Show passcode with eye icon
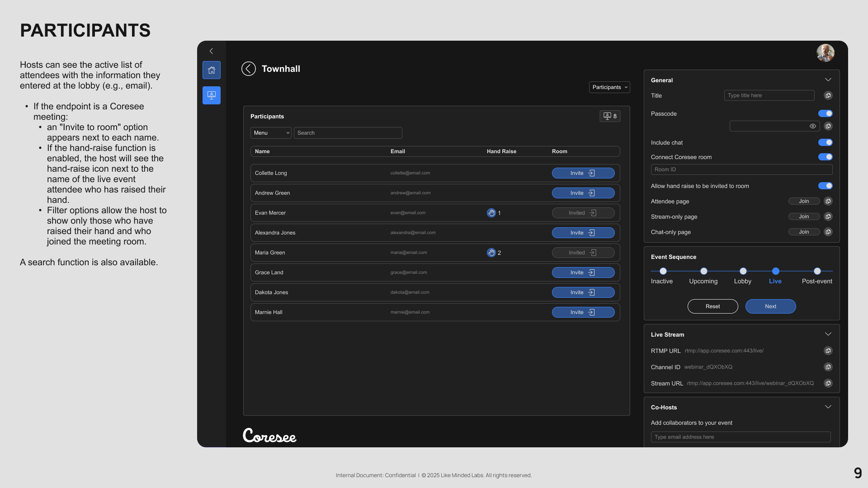This screenshot has height=488, width=868. 812,126
